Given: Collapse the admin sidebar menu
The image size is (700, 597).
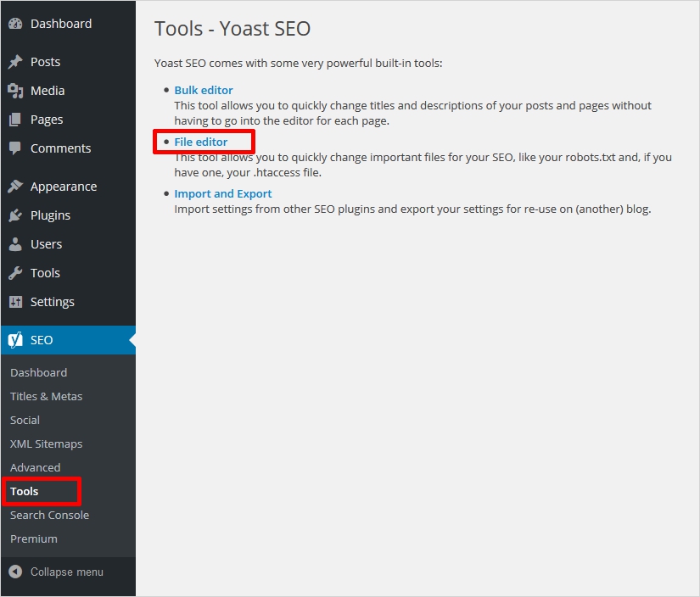Looking at the screenshot, I should click(56, 572).
